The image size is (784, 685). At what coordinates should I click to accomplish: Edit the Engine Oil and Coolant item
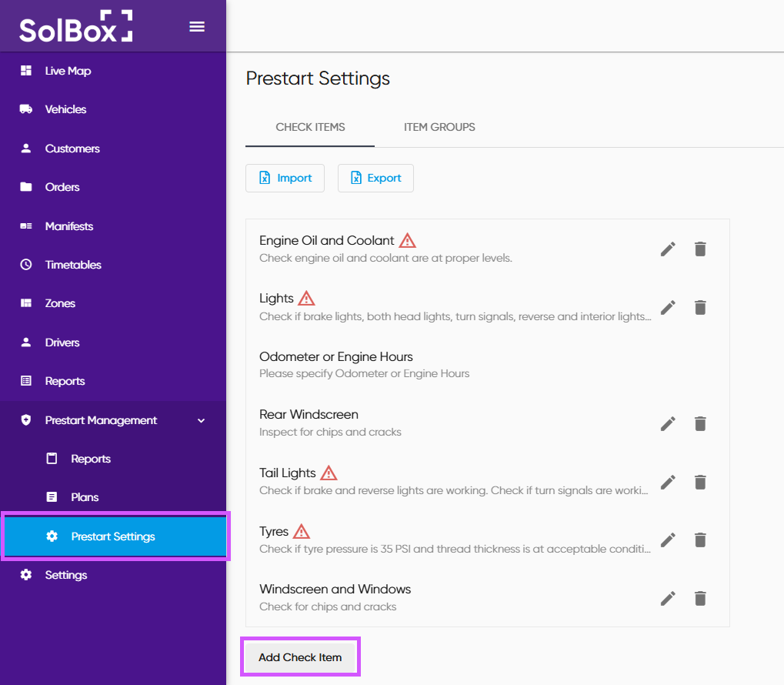pyautogui.click(x=668, y=249)
